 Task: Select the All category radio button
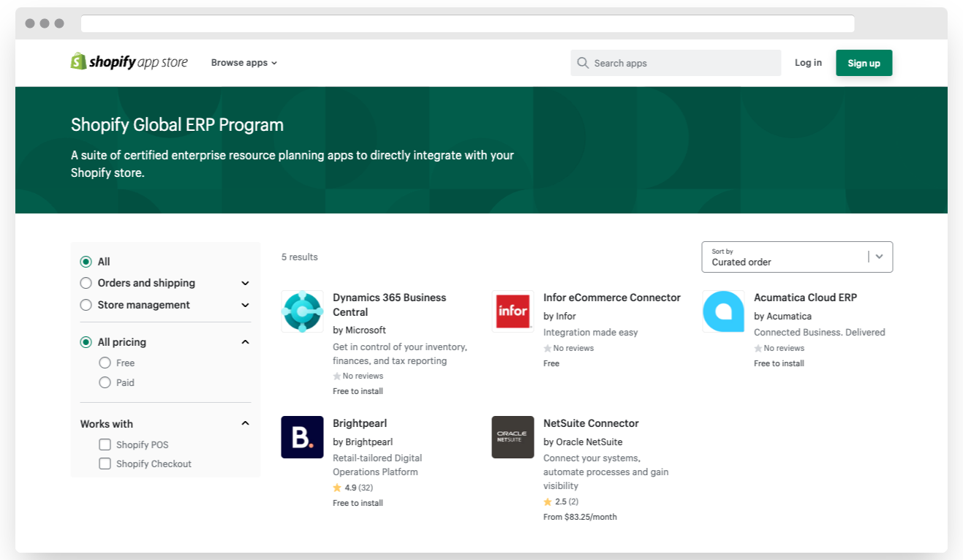point(86,262)
